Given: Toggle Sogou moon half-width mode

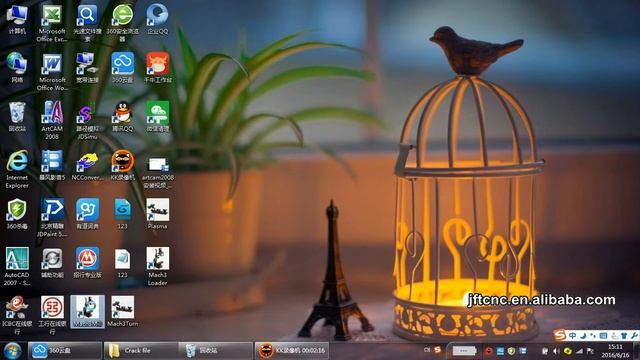Looking at the screenshot, I should 583,336.
